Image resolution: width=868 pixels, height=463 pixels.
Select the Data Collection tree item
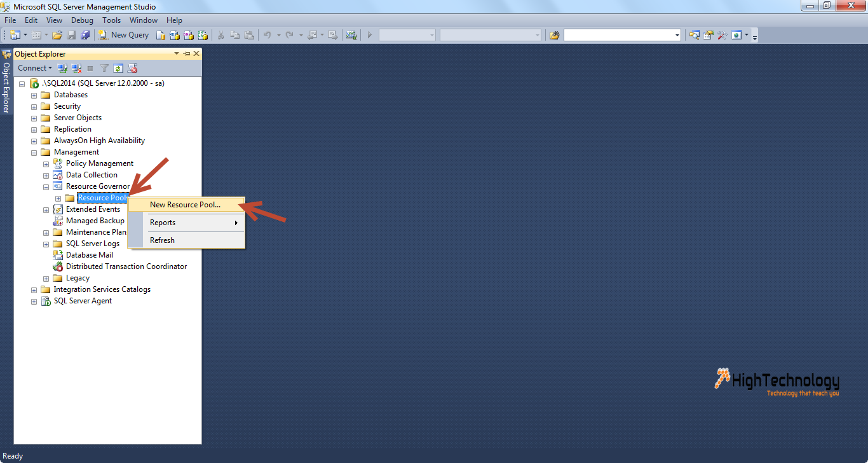coord(92,175)
